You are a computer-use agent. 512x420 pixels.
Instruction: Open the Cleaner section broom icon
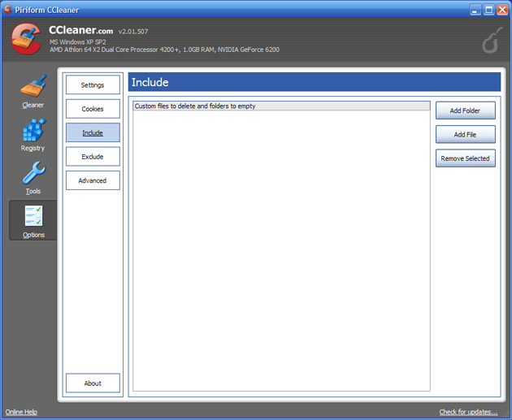pyautogui.click(x=33, y=86)
